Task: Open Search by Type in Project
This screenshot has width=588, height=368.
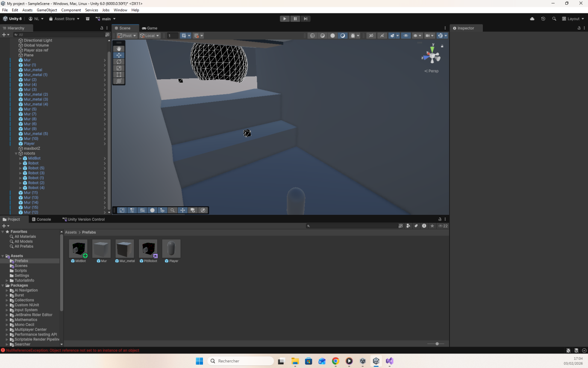Action: click(x=409, y=226)
